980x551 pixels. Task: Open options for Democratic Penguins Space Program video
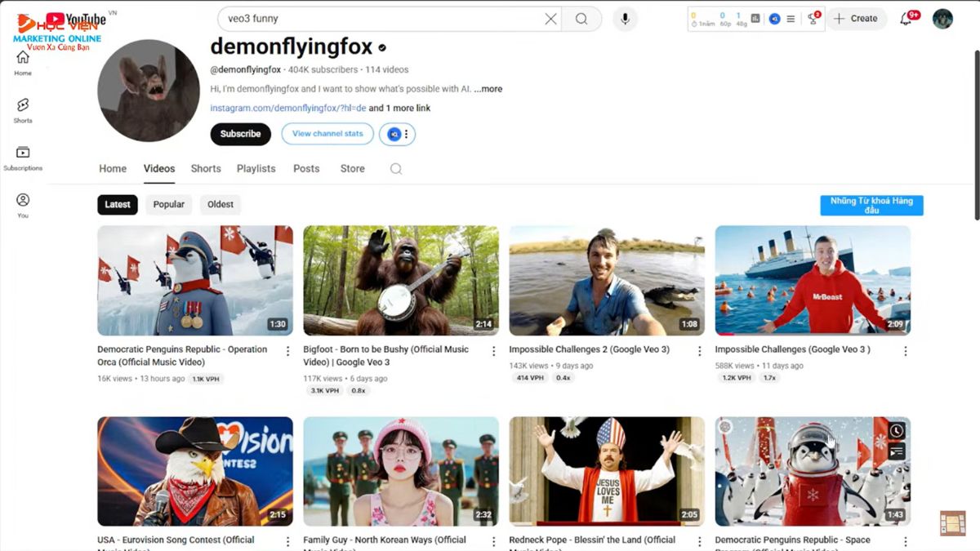(905, 542)
